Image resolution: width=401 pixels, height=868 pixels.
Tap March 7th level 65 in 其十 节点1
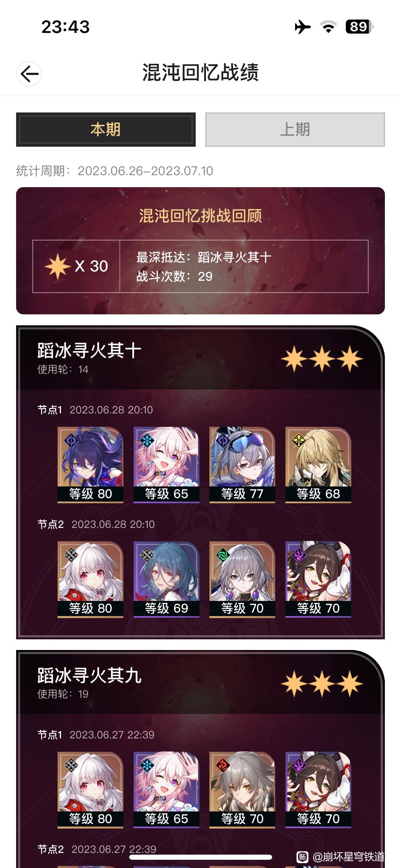click(167, 465)
